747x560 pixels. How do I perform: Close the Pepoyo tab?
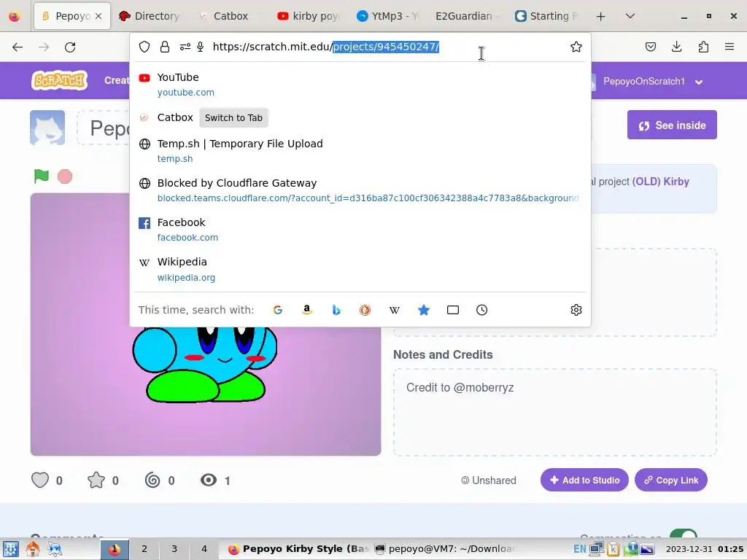tap(98, 16)
